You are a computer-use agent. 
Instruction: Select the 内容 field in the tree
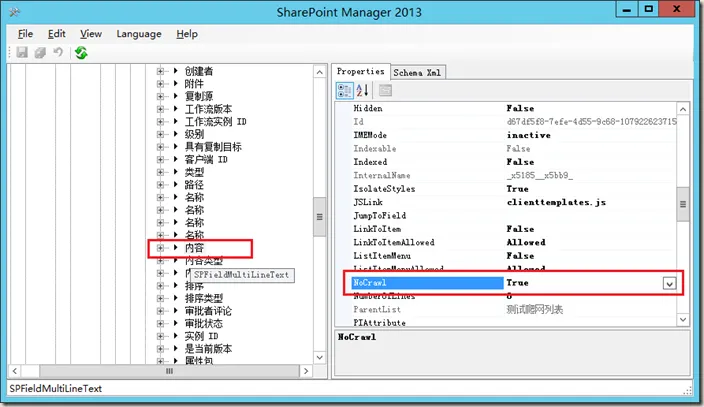[x=194, y=248]
